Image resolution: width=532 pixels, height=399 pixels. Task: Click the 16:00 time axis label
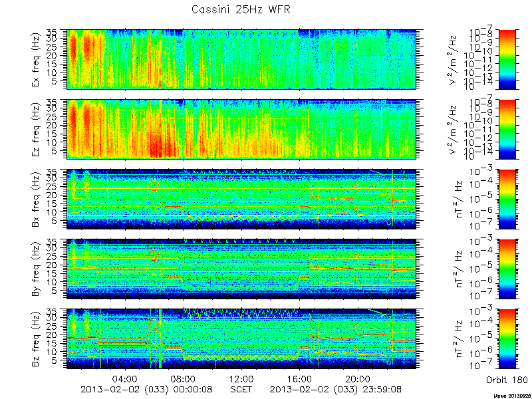299,378
